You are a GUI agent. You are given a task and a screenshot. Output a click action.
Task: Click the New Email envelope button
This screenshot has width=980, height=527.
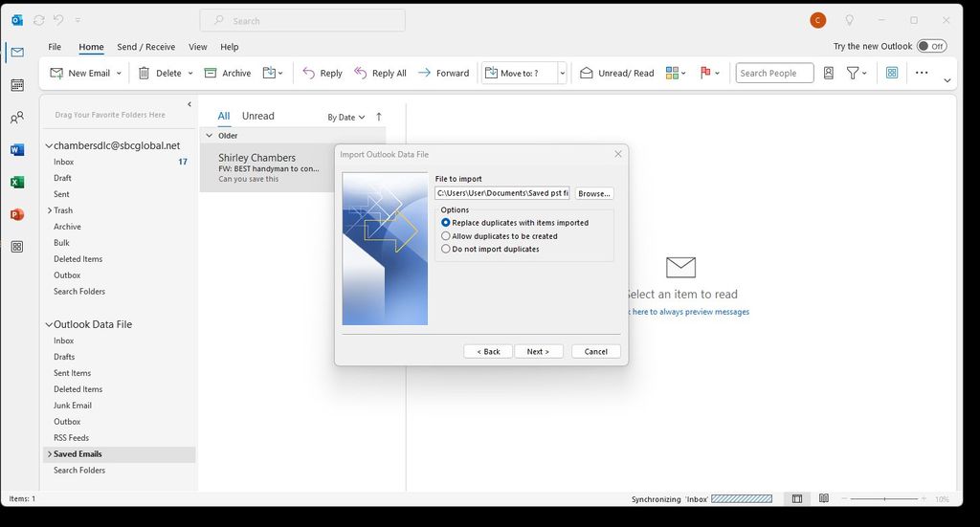tap(80, 73)
